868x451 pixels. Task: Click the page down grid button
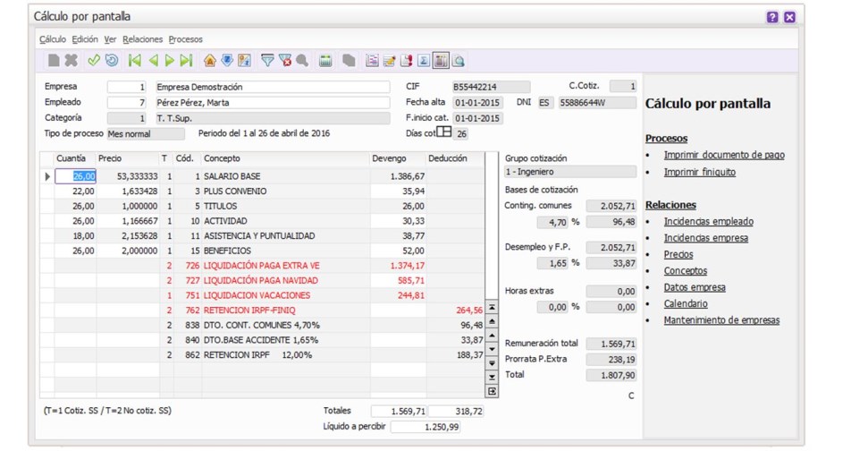click(492, 363)
